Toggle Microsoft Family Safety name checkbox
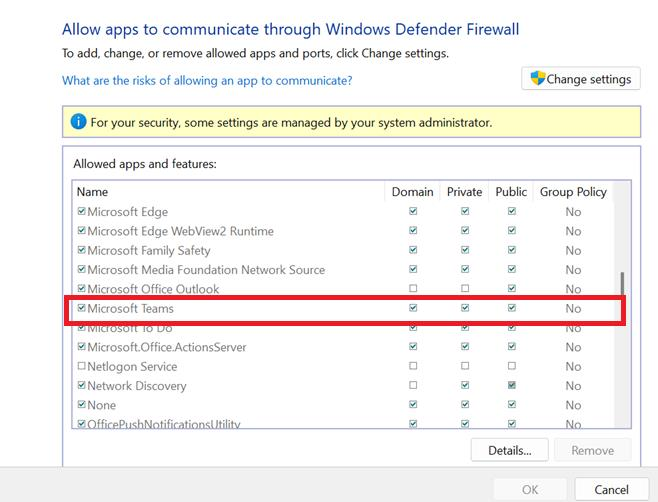This screenshot has height=502, width=658. (x=82, y=250)
